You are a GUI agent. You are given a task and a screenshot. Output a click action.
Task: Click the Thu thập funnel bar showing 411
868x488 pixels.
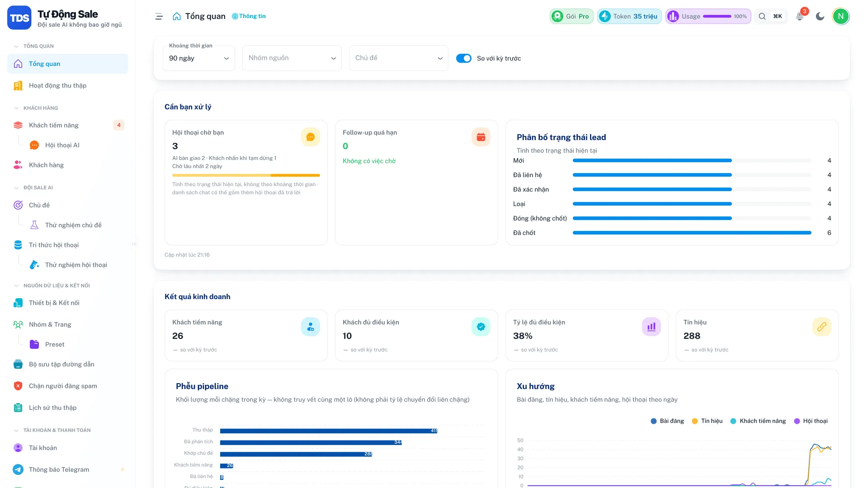point(329,431)
